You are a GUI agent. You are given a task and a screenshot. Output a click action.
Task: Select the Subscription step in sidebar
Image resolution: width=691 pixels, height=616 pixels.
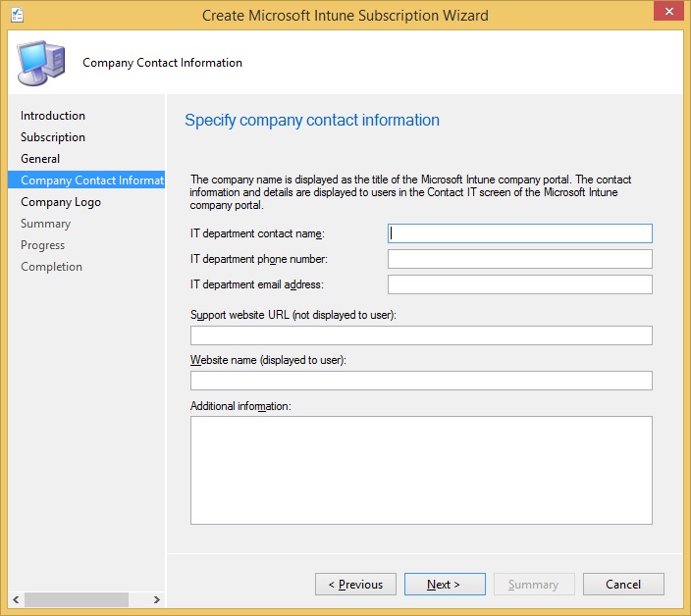53,137
